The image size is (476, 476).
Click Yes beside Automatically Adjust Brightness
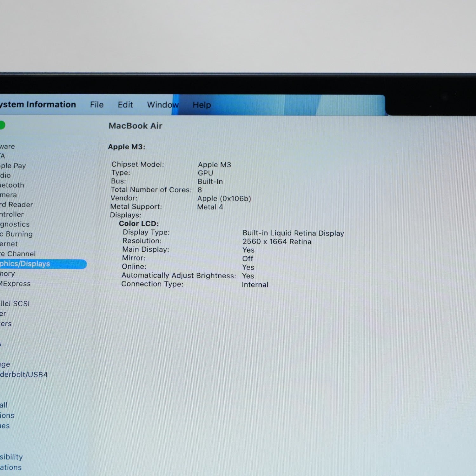pos(248,276)
